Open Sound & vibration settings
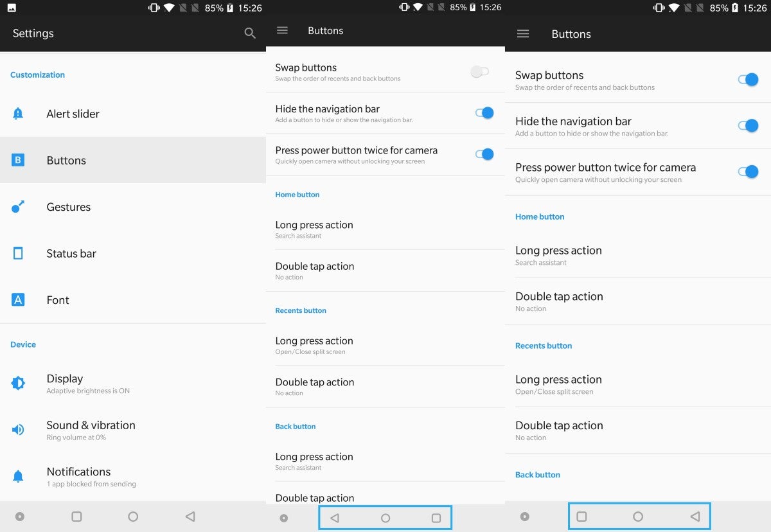Image resolution: width=771 pixels, height=532 pixels. click(x=133, y=430)
